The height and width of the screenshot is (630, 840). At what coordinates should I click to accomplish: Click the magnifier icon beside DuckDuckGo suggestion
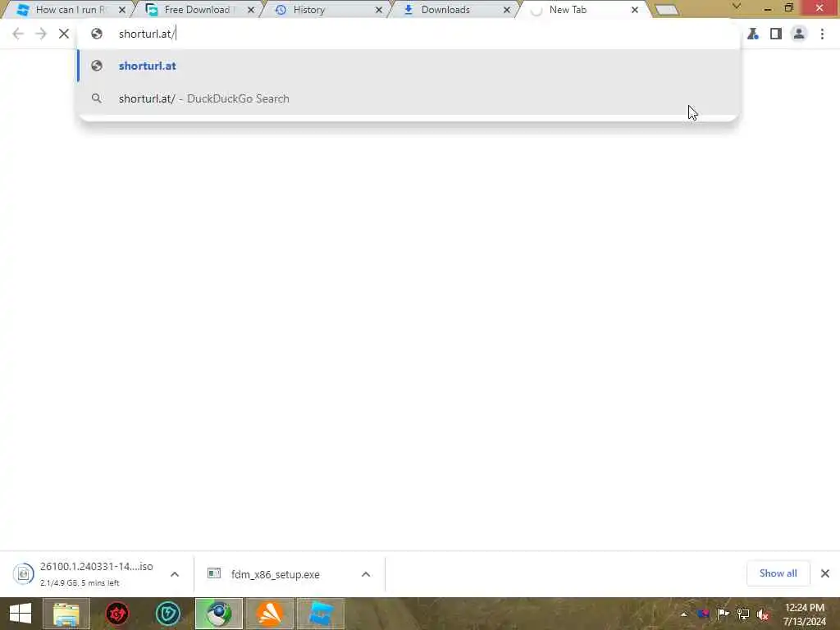(97, 98)
